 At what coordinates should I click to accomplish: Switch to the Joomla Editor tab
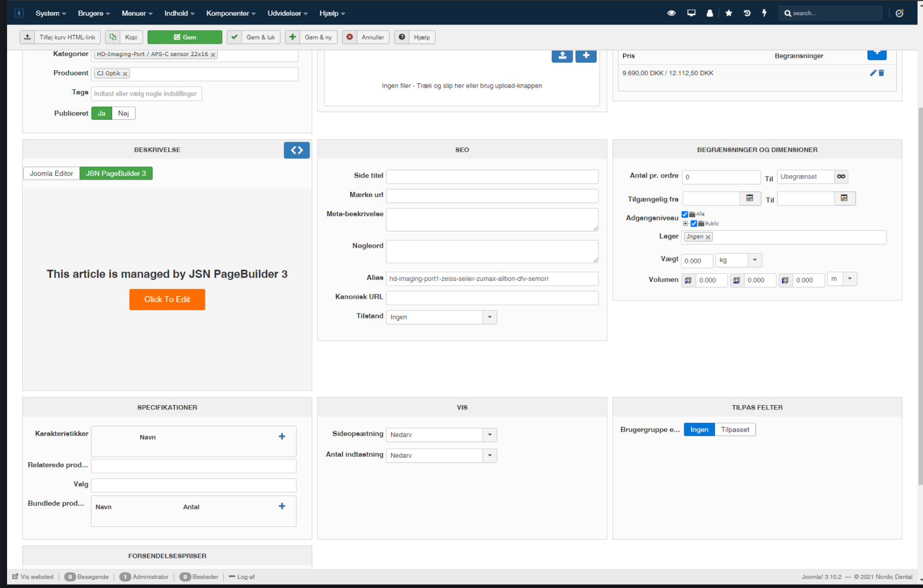pos(51,174)
